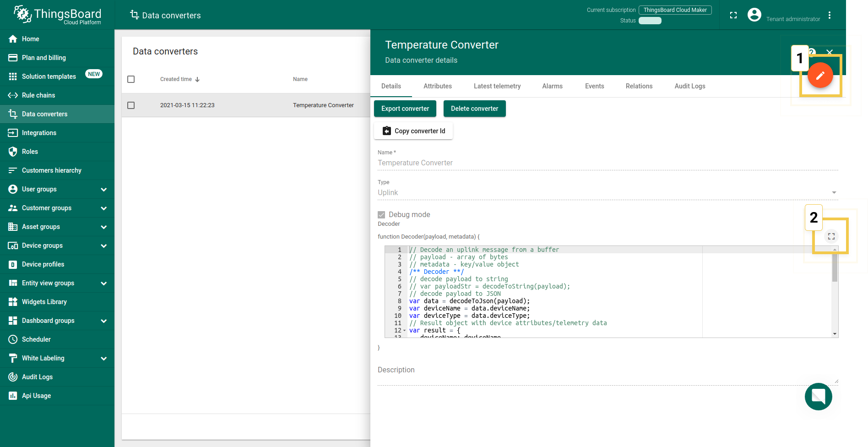
Task: Click the Solution templates grid icon
Action: (13, 76)
